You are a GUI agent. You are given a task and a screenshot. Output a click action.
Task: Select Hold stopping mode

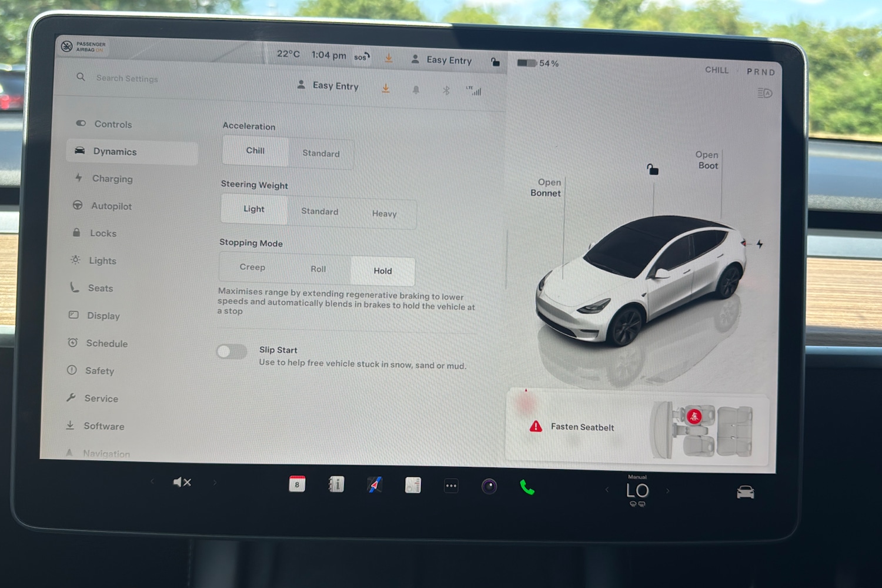point(383,271)
